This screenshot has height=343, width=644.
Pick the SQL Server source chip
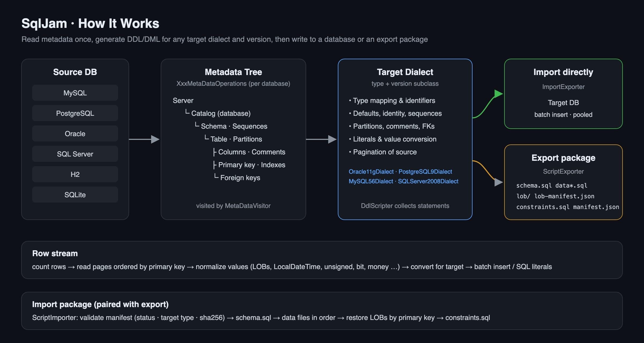(75, 154)
